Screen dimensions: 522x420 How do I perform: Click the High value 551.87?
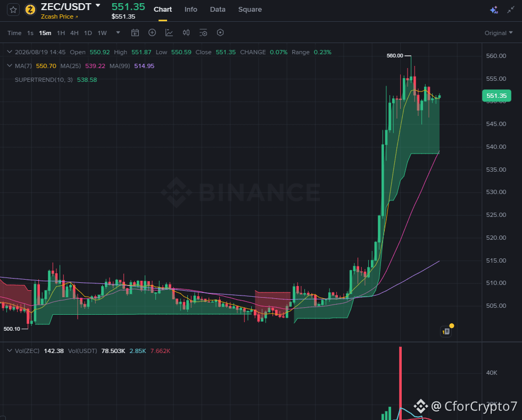(x=141, y=52)
